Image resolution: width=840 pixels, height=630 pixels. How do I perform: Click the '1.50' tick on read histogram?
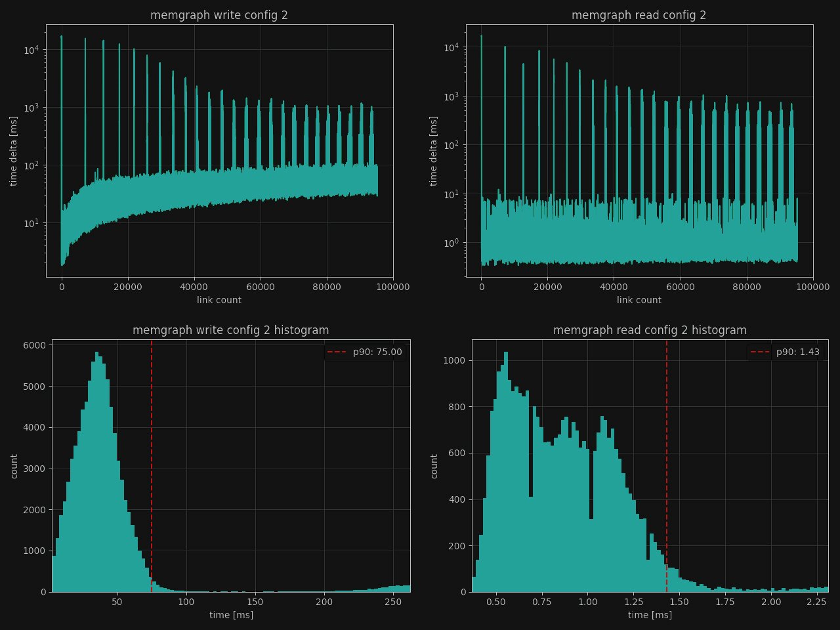[x=679, y=602]
